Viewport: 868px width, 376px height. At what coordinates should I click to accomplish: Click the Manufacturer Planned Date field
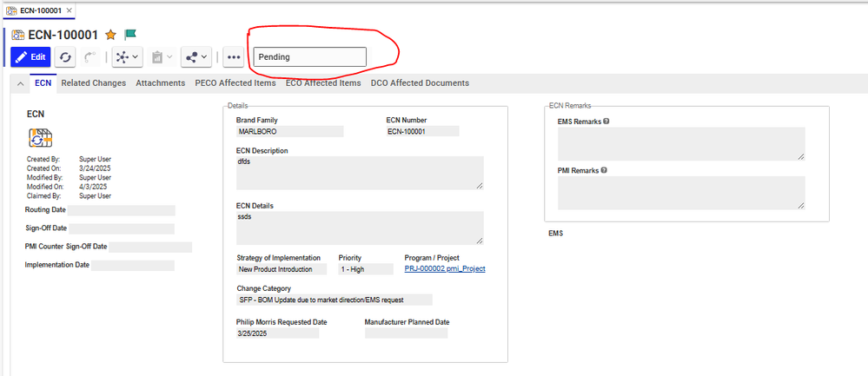click(x=407, y=333)
